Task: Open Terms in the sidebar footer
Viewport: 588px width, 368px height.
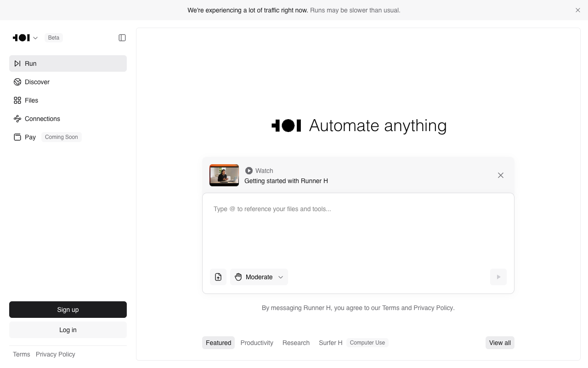Action: [22, 354]
